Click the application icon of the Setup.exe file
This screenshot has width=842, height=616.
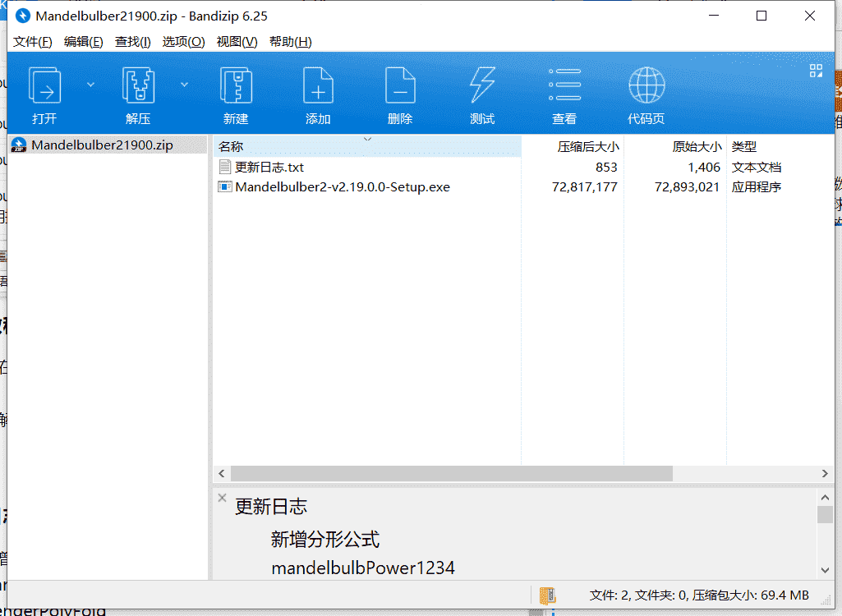[225, 187]
